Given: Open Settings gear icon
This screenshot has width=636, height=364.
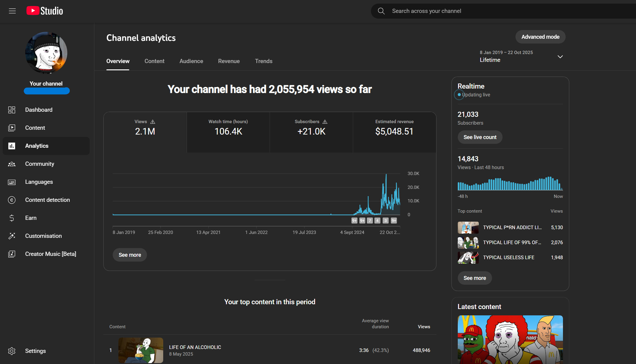Looking at the screenshot, I should point(12,351).
